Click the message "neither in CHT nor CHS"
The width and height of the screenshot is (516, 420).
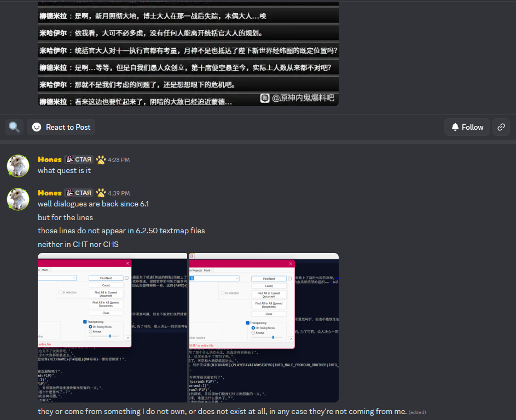78,244
